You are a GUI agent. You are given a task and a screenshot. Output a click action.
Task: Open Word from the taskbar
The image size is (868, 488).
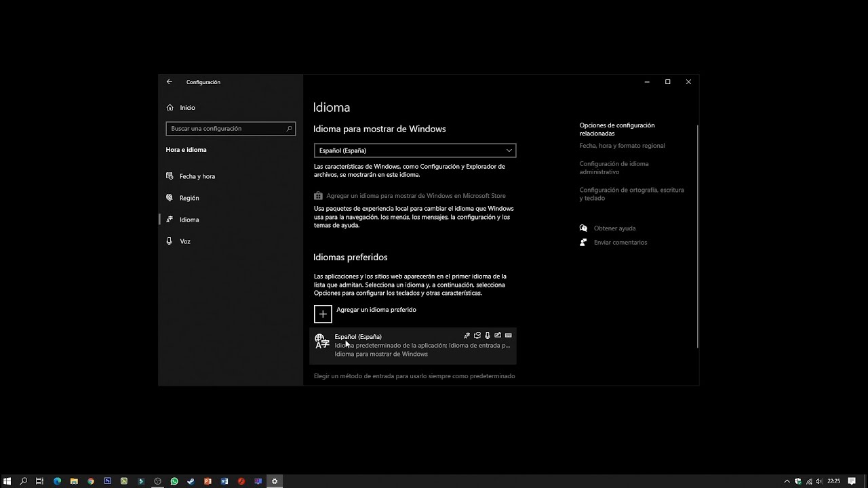coord(224,481)
